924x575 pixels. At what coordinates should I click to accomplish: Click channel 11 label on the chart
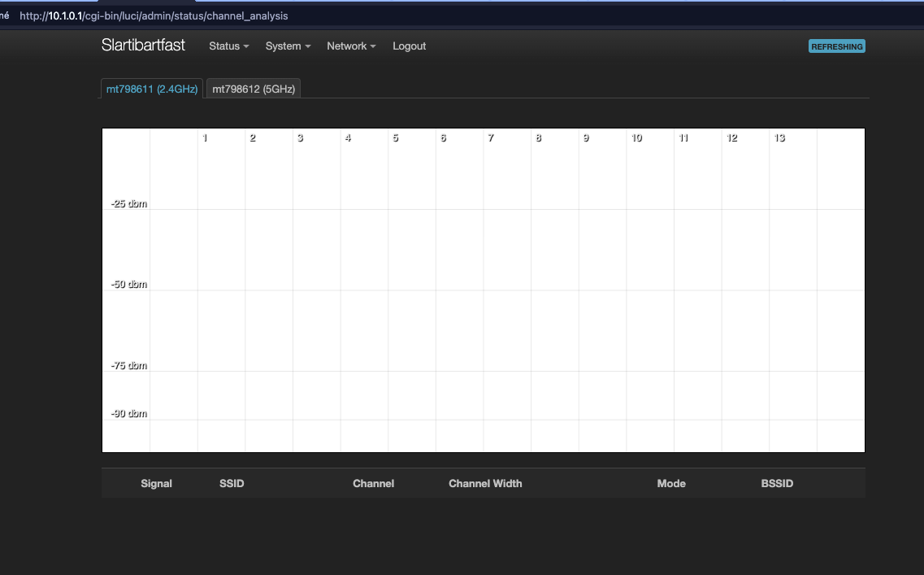point(683,138)
